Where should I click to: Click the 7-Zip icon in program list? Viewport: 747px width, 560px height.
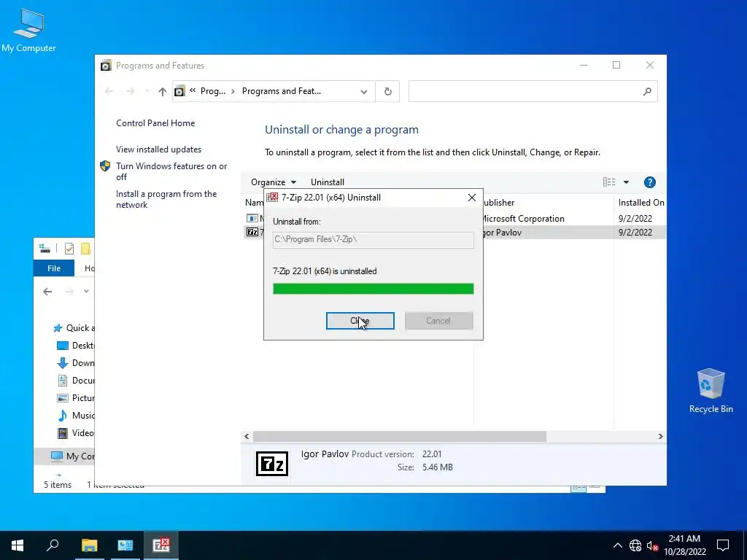[x=252, y=233]
